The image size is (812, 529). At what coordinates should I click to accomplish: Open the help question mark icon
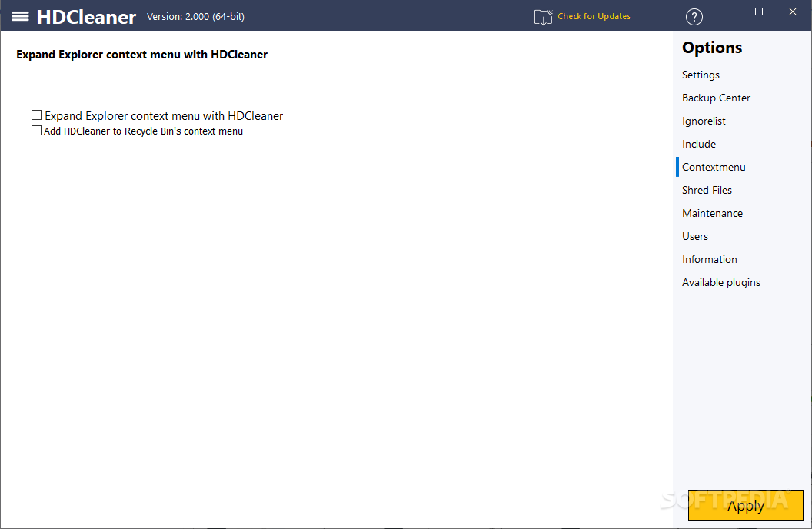694,17
